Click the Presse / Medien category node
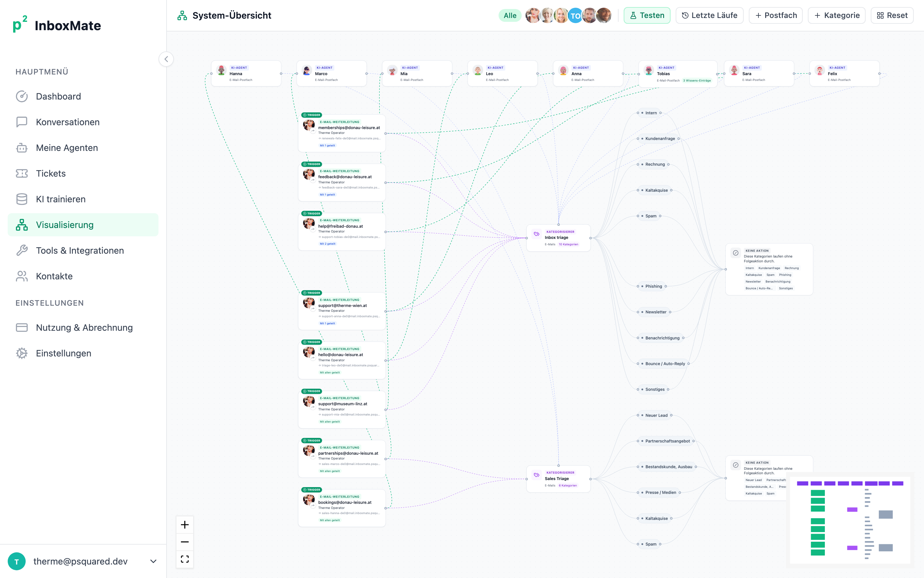This screenshot has height=578, width=924. pyautogui.click(x=659, y=492)
